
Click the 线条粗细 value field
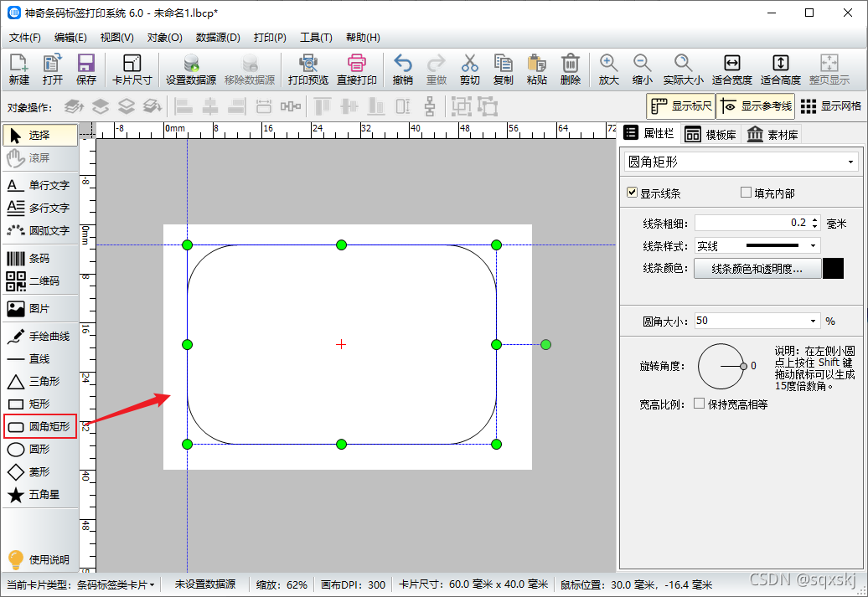[x=752, y=223]
